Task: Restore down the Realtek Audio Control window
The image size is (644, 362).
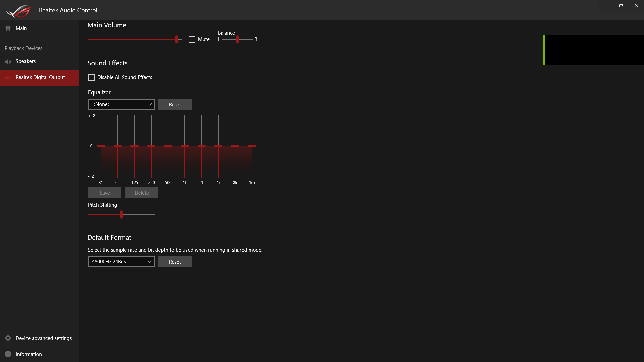Action: pos(621,5)
